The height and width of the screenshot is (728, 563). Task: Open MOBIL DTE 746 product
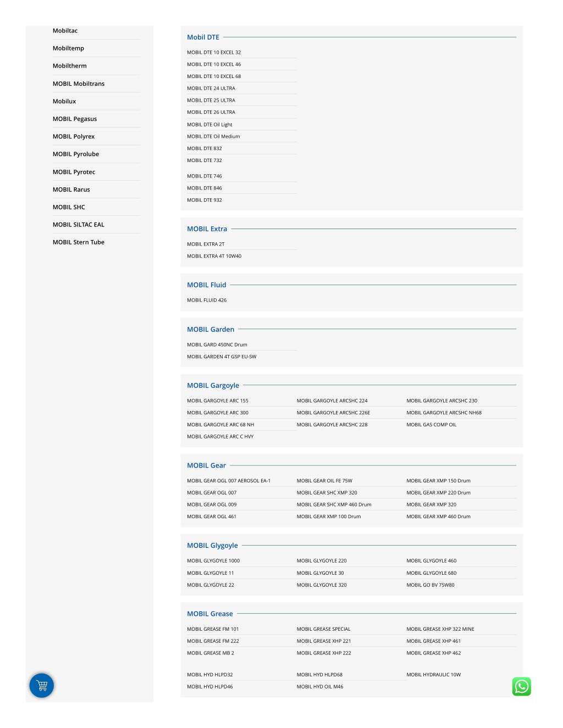tap(205, 176)
